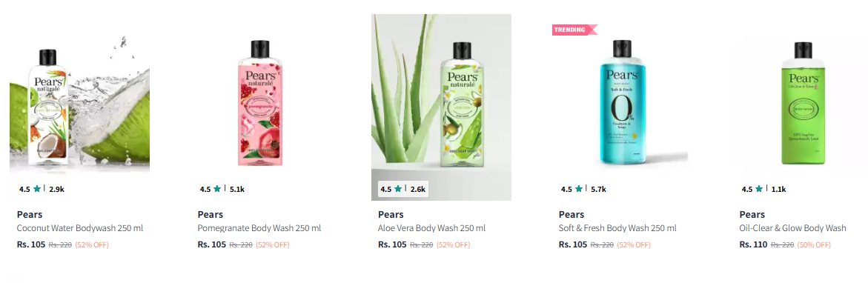Open the Oil-Clear & Glow Body Wash title
Viewport: 868px width, 283px height.
point(792,228)
